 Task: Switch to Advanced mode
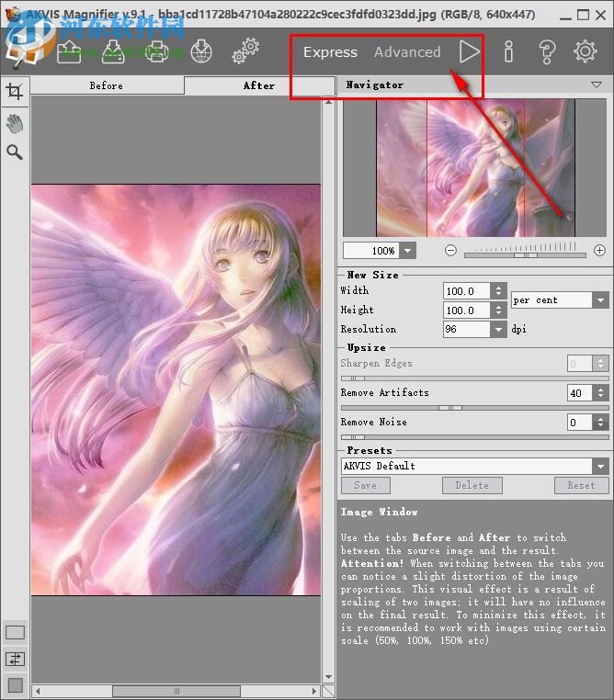(x=407, y=52)
